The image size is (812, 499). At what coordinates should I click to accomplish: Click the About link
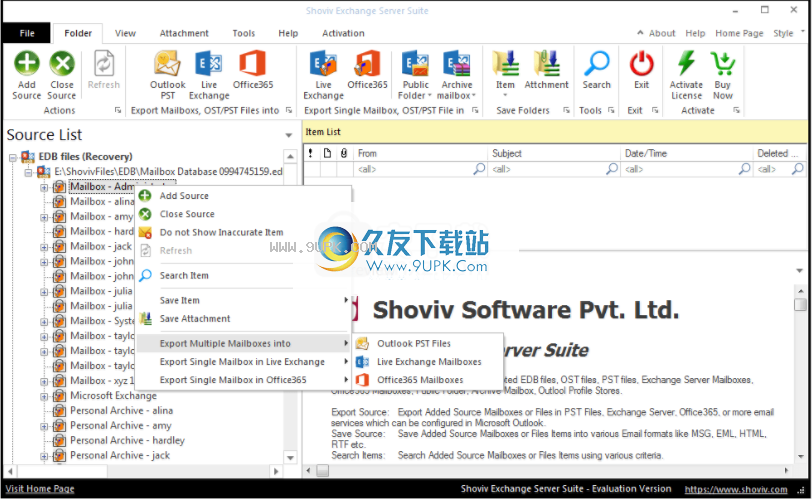[x=662, y=33]
